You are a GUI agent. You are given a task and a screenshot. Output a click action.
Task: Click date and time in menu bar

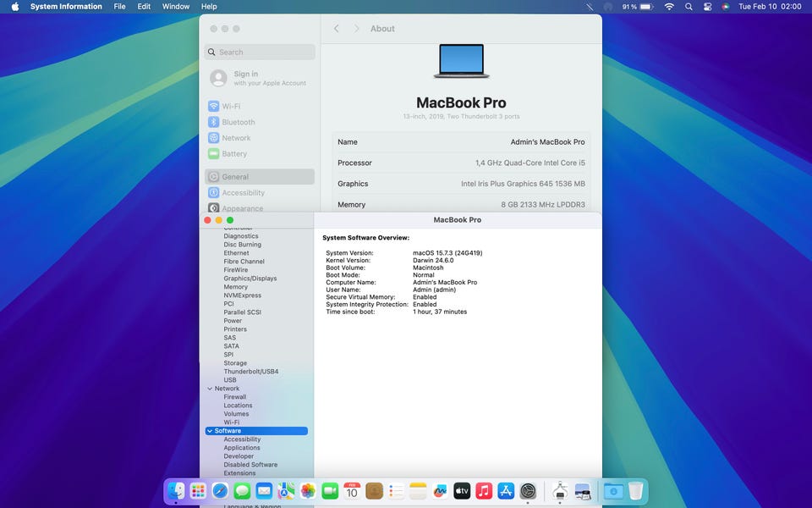click(x=770, y=7)
